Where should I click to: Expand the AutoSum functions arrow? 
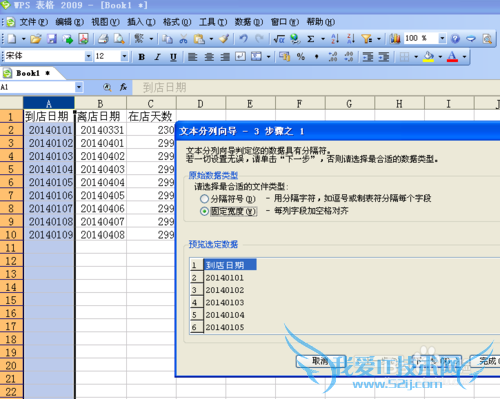click(323, 39)
